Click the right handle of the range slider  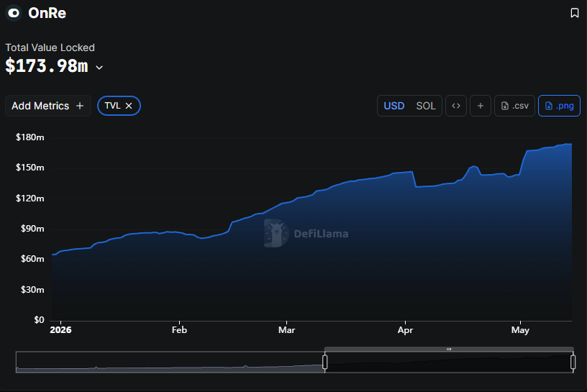coord(573,362)
